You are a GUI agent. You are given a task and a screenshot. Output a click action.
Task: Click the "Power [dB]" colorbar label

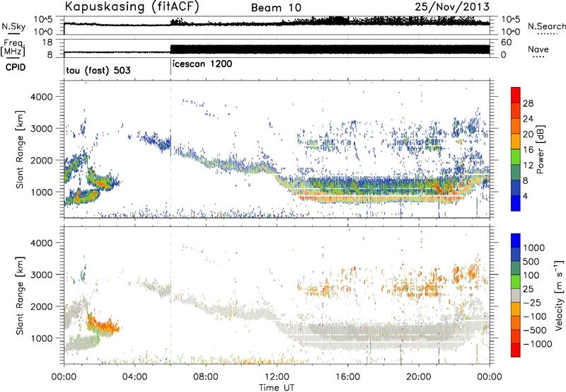pos(540,150)
